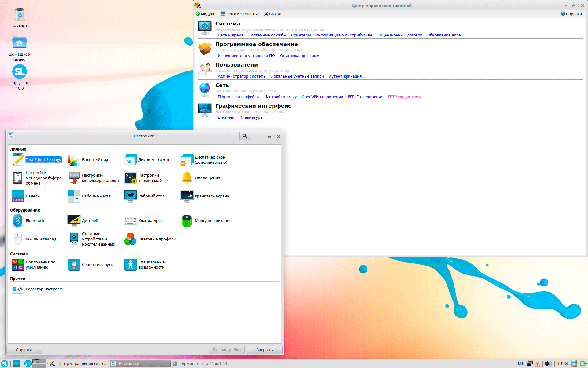The image size is (588, 368).
Task: Open Accessibility settings icon
Action: coord(130,265)
